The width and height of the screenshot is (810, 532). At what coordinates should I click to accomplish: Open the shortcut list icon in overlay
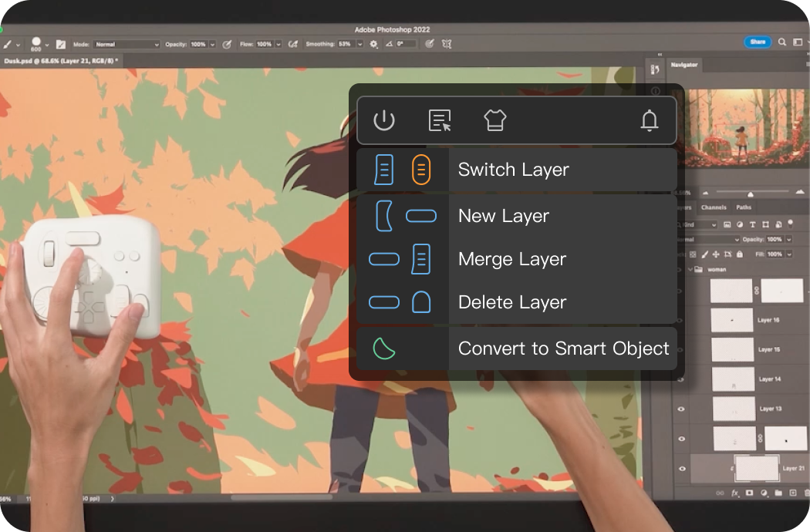coord(440,120)
